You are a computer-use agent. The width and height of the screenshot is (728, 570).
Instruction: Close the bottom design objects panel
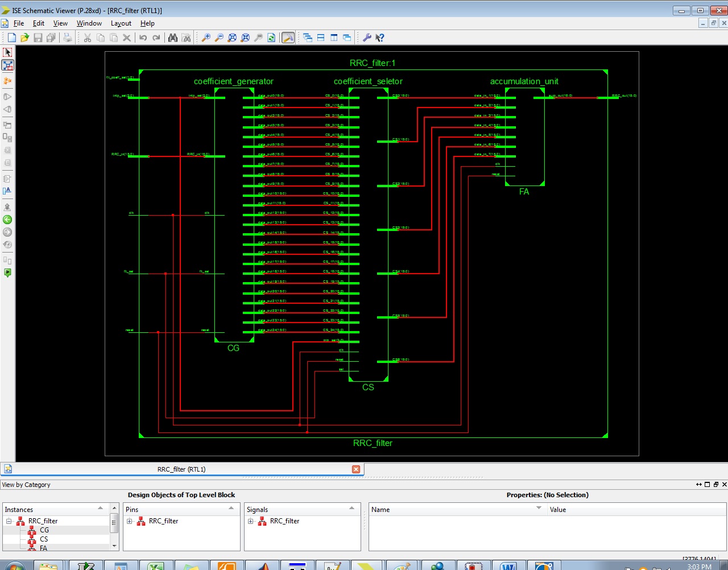[x=724, y=485]
